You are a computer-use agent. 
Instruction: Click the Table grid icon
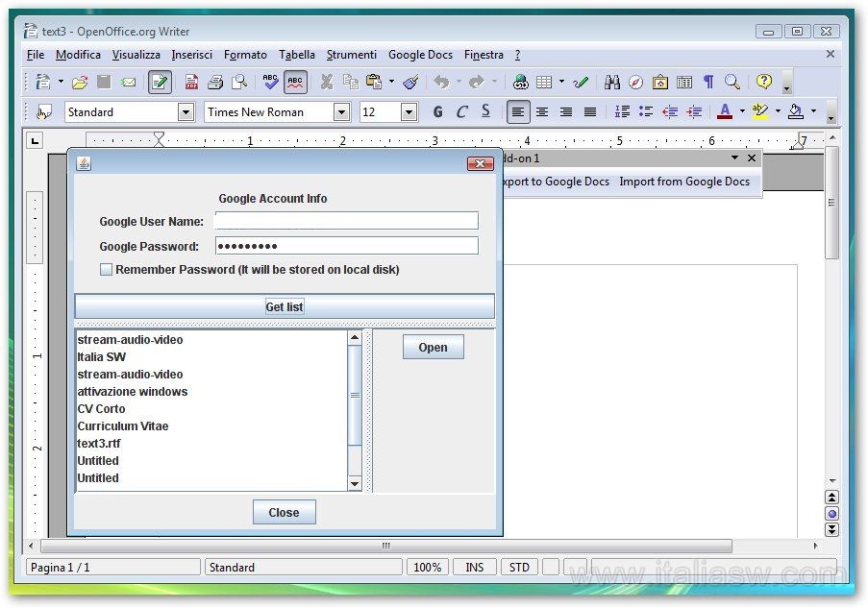pyautogui.click(x=544, y=83)
